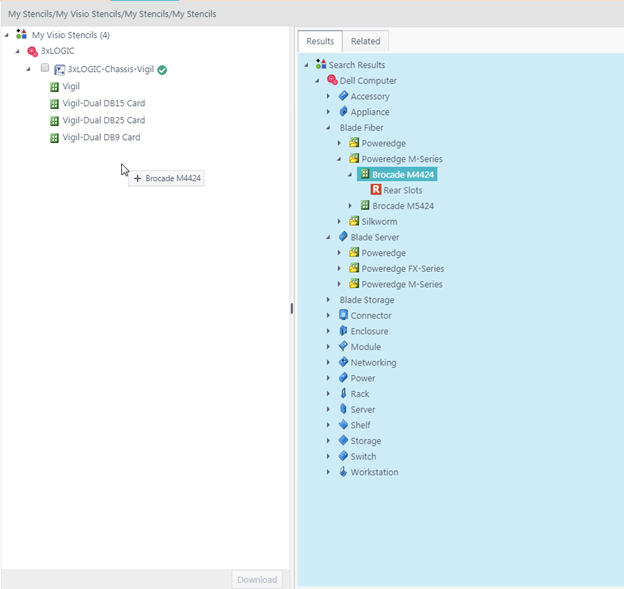This screenshot has width=624, height=589.
Task: Switch to the Results tab
Action: (320, 41)
